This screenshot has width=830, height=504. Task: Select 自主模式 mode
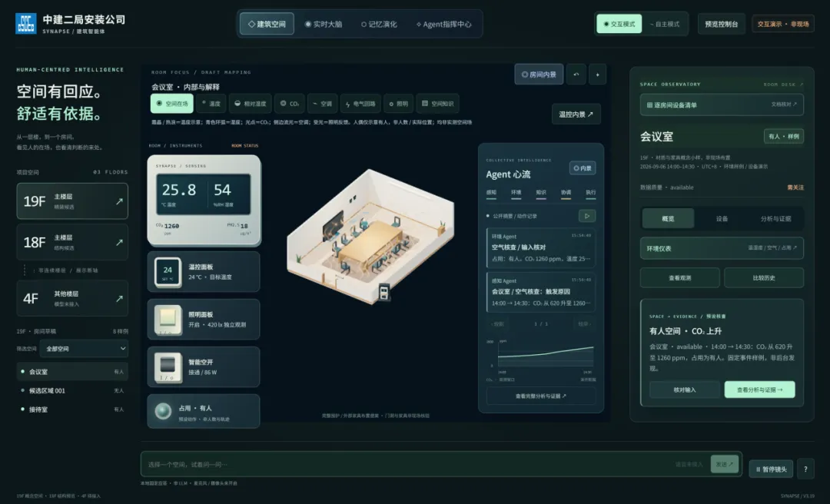tap(664, 24)
